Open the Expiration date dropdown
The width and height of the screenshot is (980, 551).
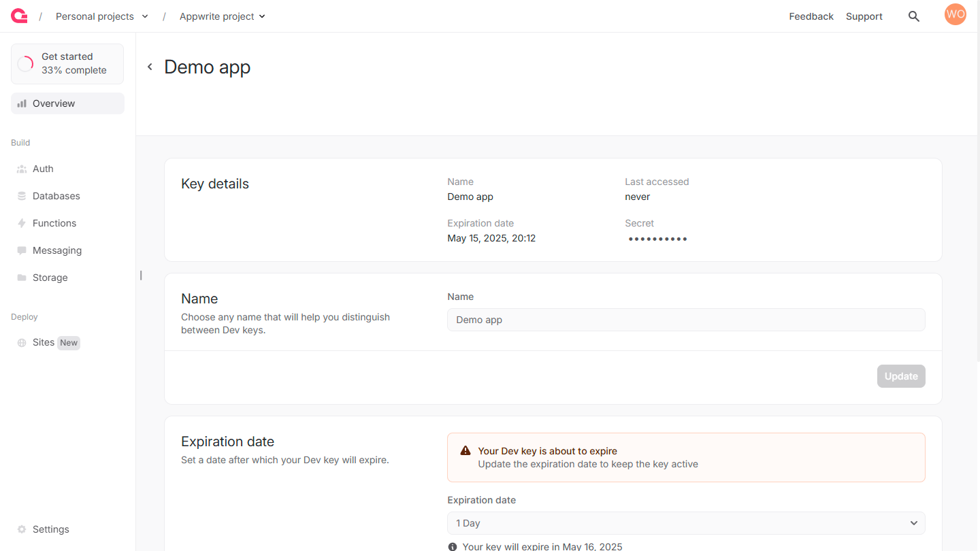coord(685,523)
